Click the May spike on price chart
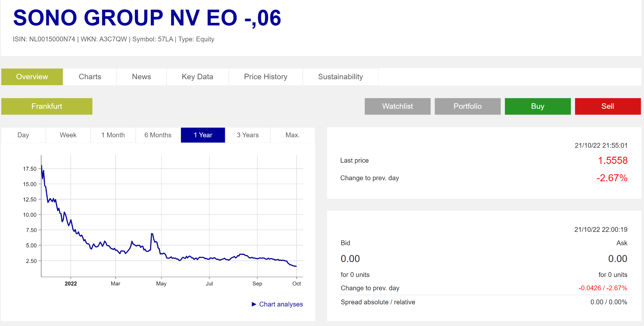 (152, 234)
